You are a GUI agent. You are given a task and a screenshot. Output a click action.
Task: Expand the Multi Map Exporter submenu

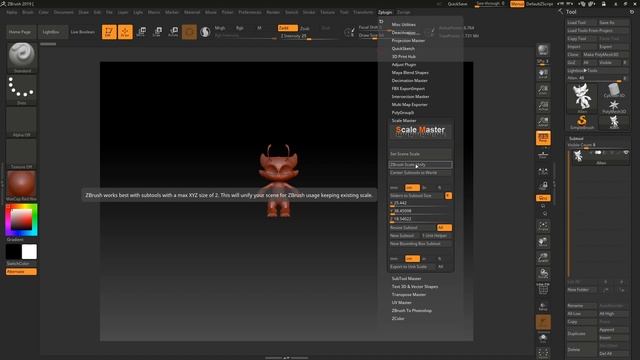point(410,104)
